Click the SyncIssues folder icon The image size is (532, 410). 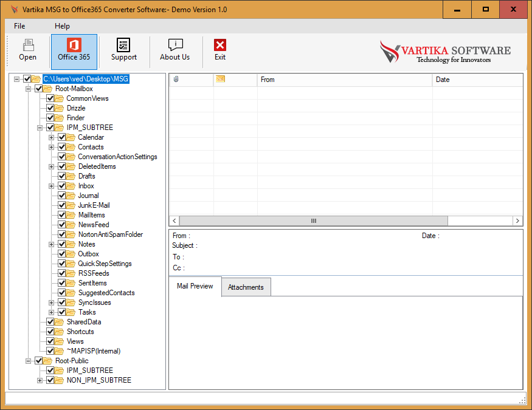click(x=71, y=302)
